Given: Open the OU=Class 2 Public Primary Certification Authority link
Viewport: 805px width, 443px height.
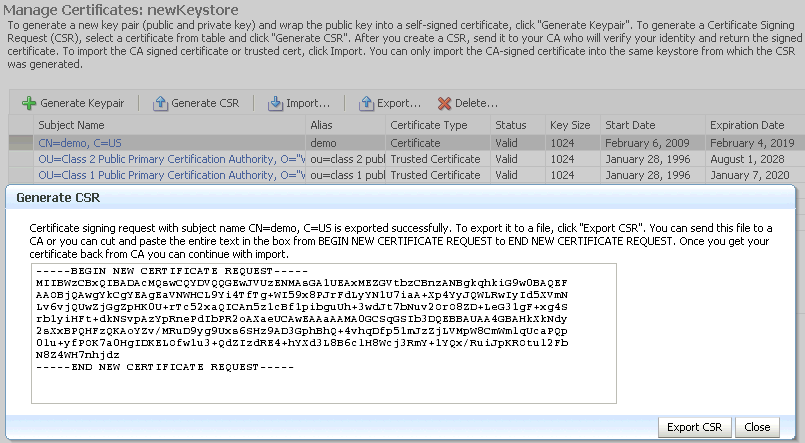Looking at the screenshot, I should 171,159.
